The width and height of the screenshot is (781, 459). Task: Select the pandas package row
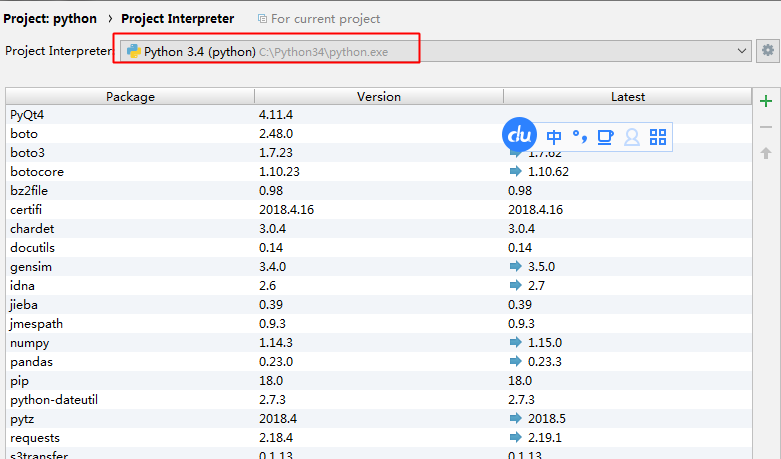point(379,361)
